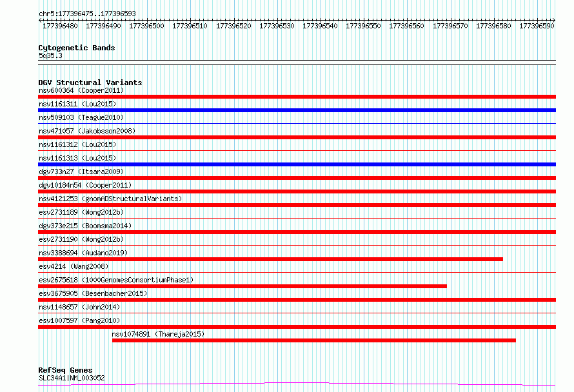Open the dgv10184n54 (Cooper2011) variant

point(85,185)
